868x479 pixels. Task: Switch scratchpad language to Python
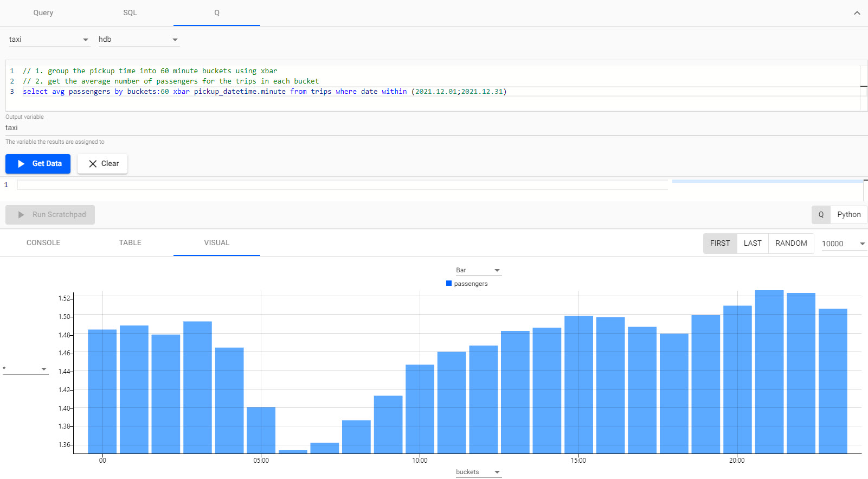[849, 215]
